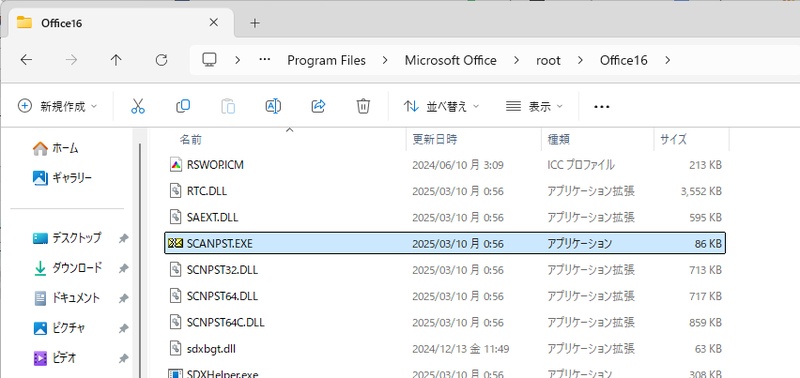
Task: Open ドキュメント quick access folder
Action: 66,298
